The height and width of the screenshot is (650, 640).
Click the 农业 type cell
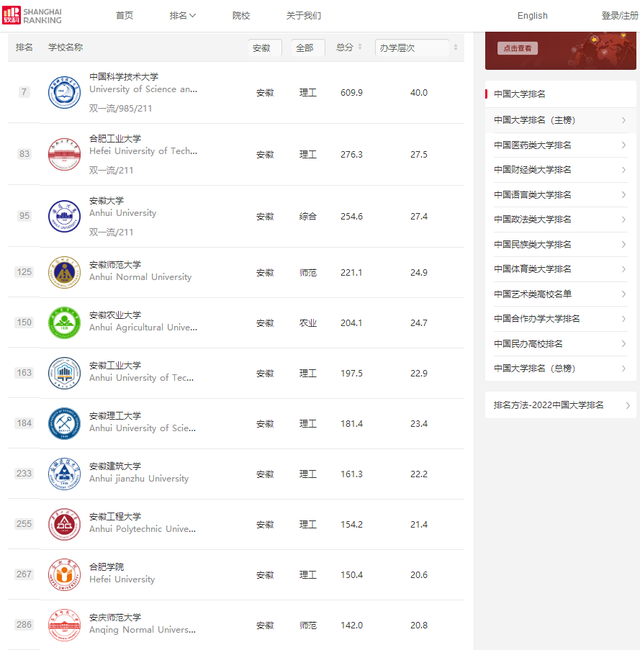(x=308, y=323)
